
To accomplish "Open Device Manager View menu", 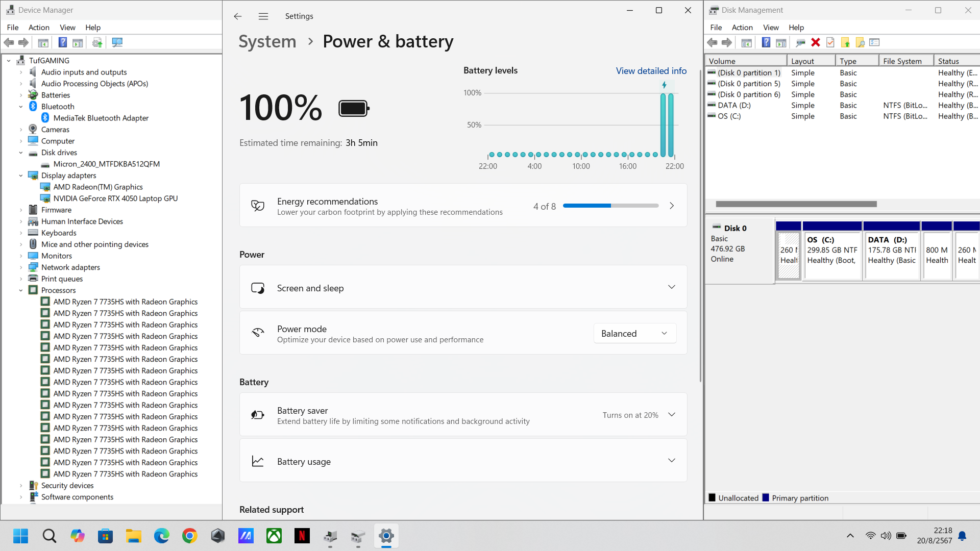I will [67, 28].
